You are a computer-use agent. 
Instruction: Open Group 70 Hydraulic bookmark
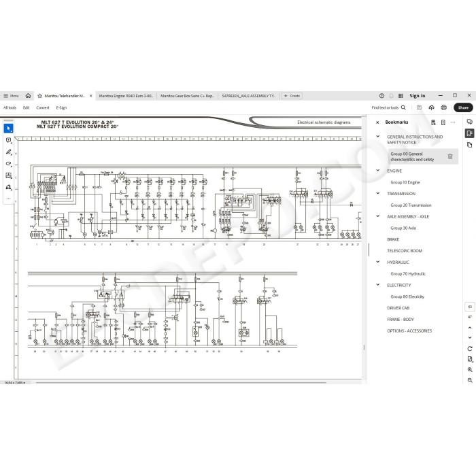(x=408, y=274)
